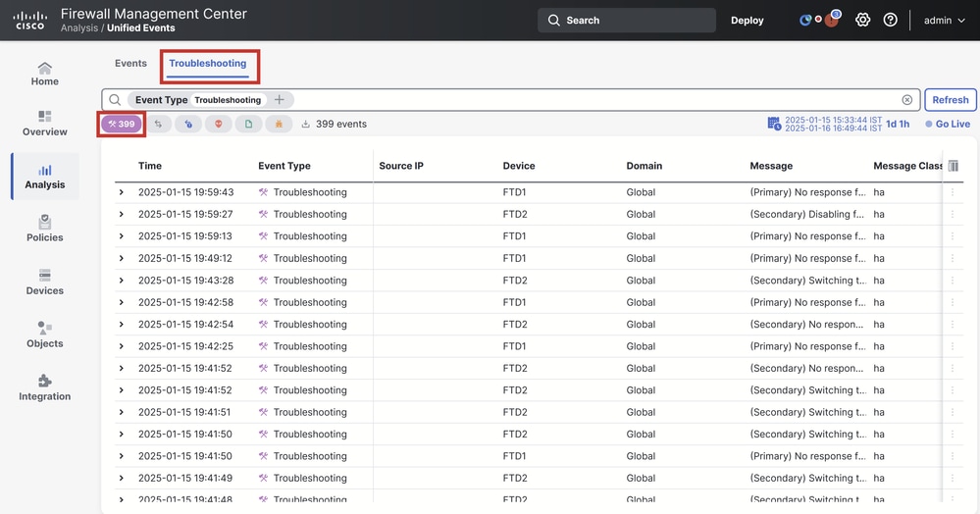Screen dimensions: 980x514
Task: Open row menu for the 19:59:43 event
Action: pos(953,192)
